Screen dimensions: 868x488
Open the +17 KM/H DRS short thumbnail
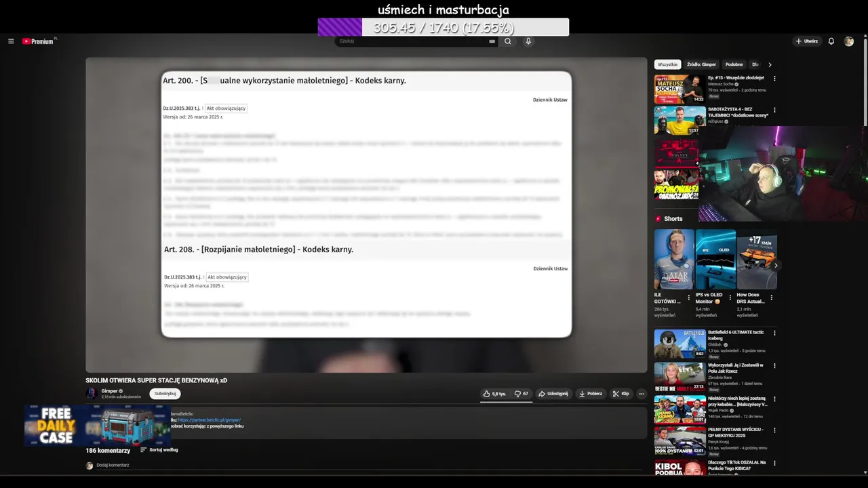coord(757,259)
